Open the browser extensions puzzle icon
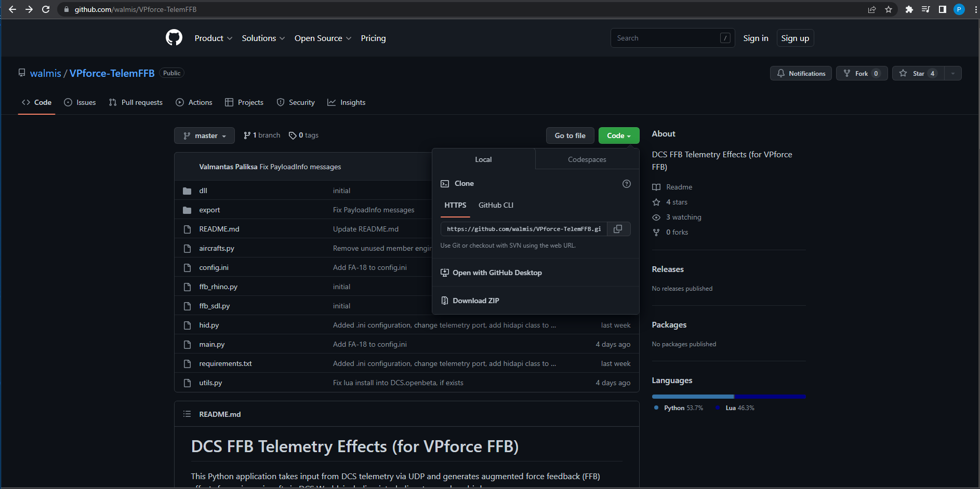Image resolution: width=980 pixels, height=489 pixels. click(x=909, y=9)
